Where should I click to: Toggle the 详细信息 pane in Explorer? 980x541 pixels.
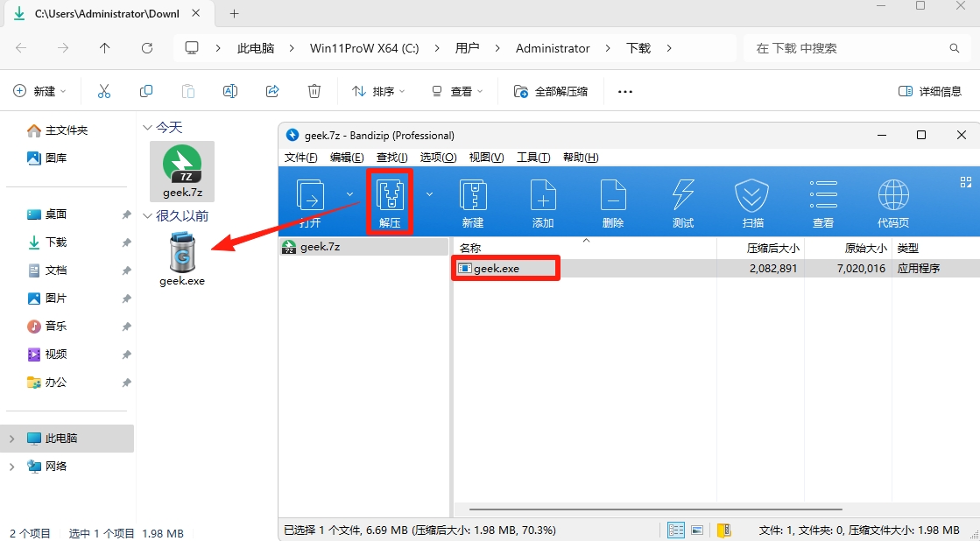(x=930, y=90)
